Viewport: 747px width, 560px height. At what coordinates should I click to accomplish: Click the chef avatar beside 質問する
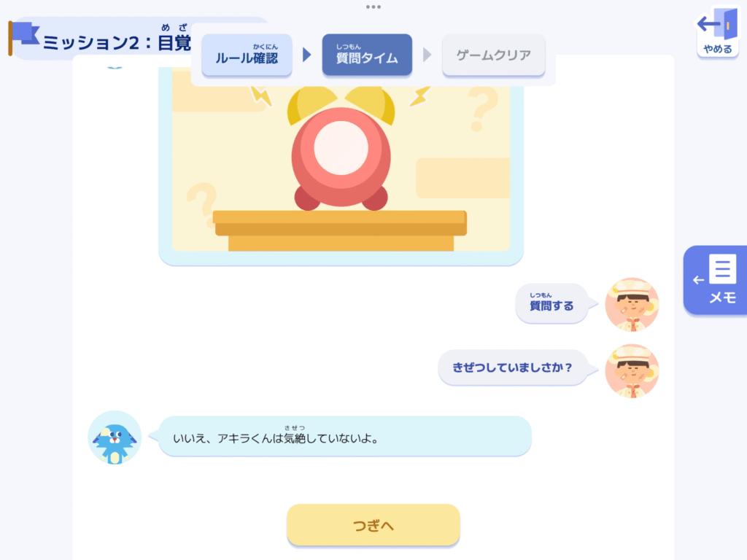coord(632,304)
